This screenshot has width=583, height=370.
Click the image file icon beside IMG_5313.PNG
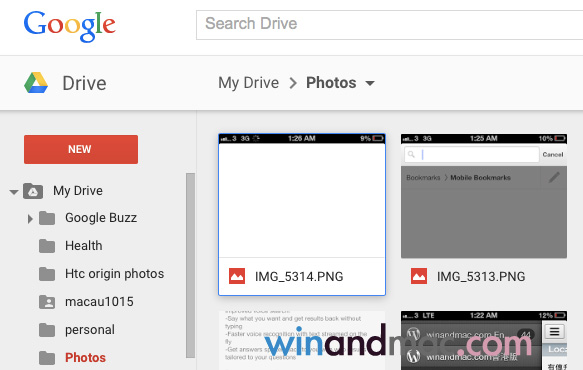[419, 276]
